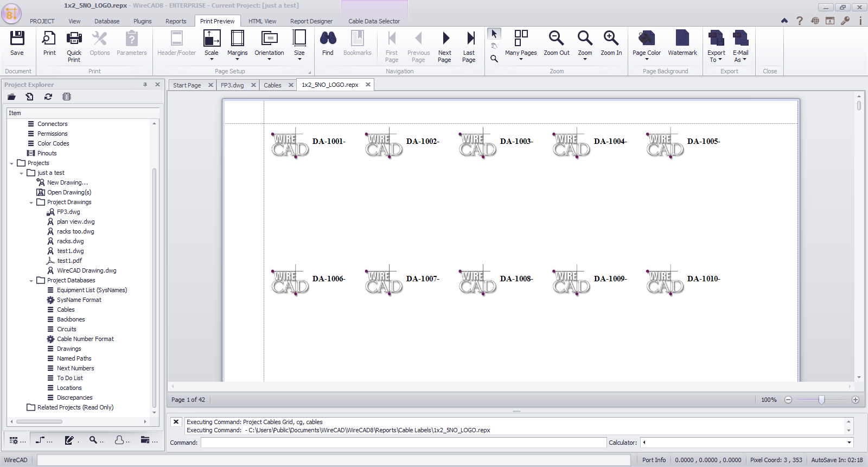This screenshot has height=467, width=868.
Task: Switch to the Plugins ribbon tab
Action: click(x=142, y=21)
